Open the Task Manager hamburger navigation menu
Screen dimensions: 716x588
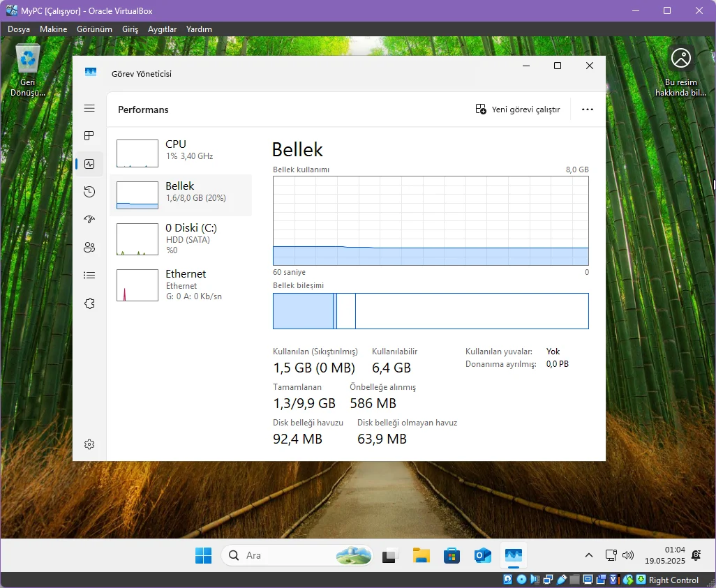89,108
